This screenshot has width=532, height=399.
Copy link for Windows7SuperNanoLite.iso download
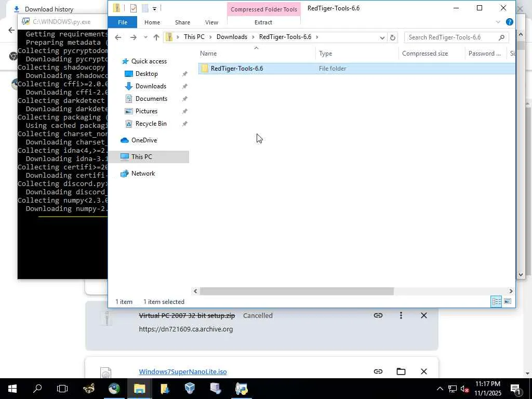(x=378, y=371)
